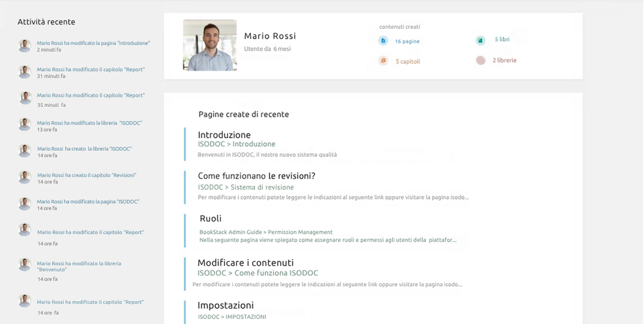Click avatar beside the "Benvenuto" library activity
The width and height of the screenshot is (644, 324).
pyautogui.click(x=25, y=264)
